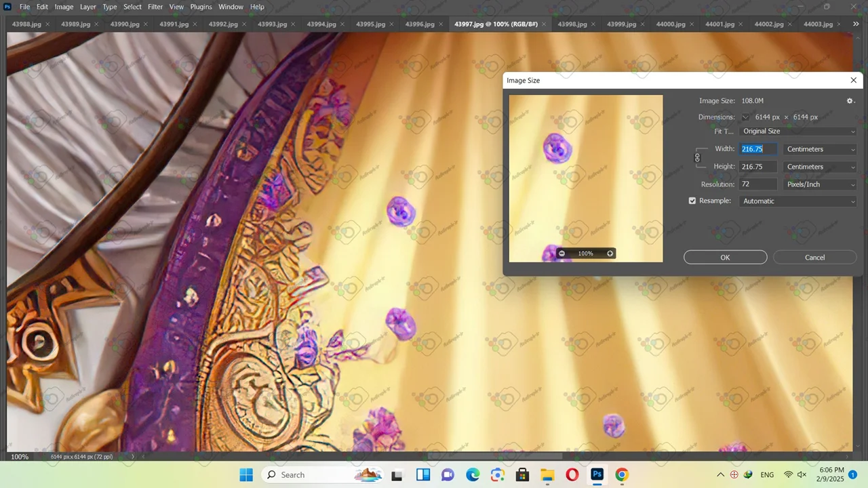Viewport: 868px width, 488px height.
Task: Close the 43988.jpg document tab
Action: click(47, 24)
